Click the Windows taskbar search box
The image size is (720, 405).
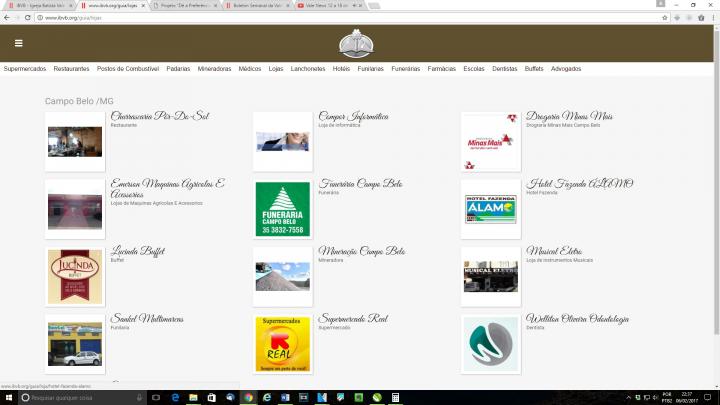tap(82, 398)
